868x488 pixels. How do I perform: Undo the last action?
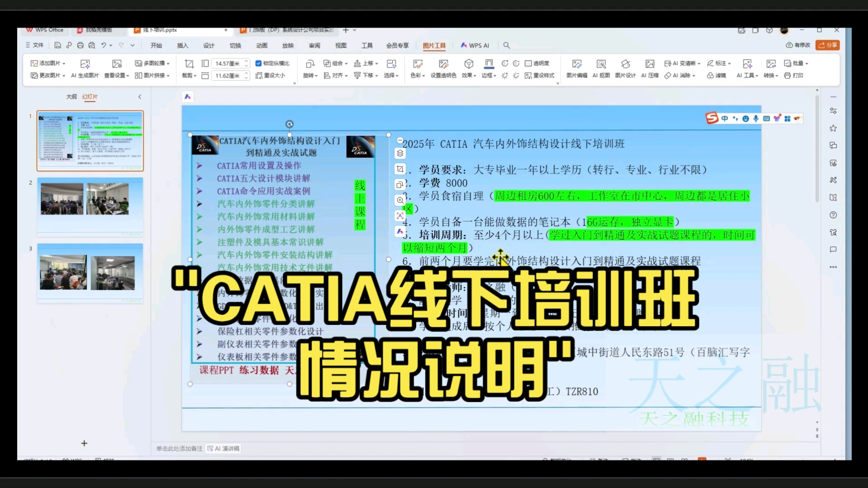click(104, 45)
